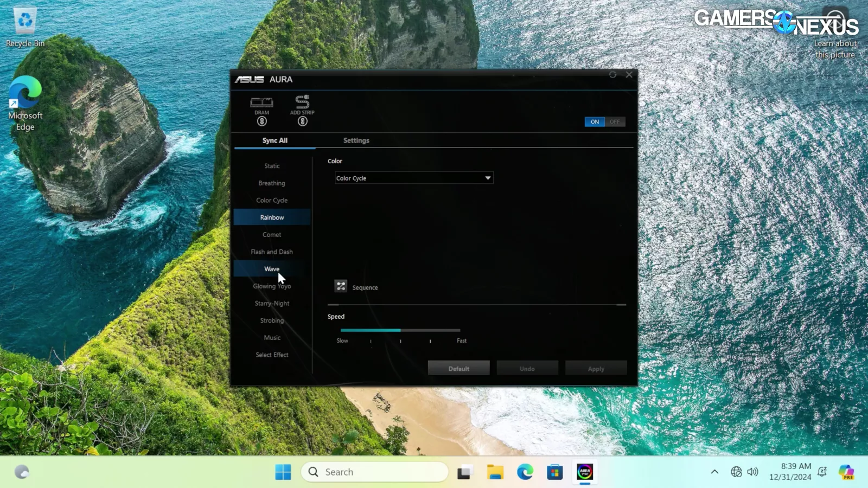Screen dimensions: 868x488
Task: Toggle the sync link under DRAM
Action: pos(261,121)
